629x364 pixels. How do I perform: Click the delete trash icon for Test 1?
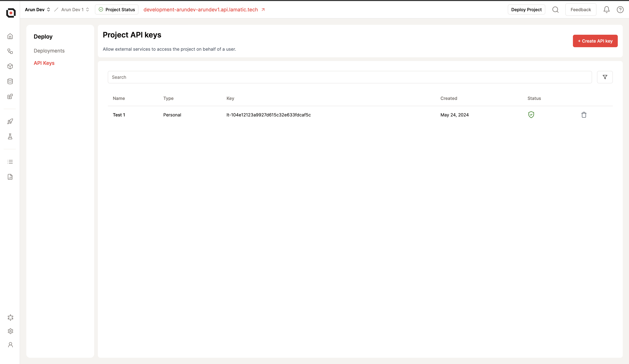[x=584, y=114]
